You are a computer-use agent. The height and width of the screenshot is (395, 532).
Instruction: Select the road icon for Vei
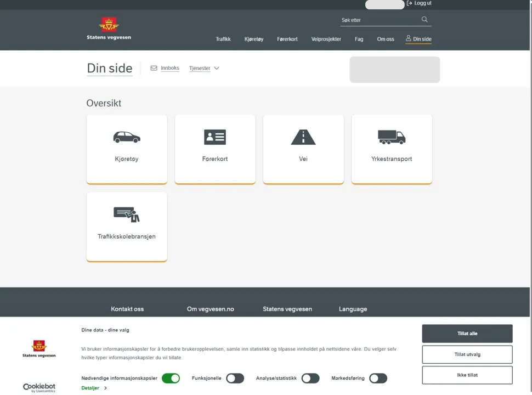pyautogui.click(x=303, y=137)
